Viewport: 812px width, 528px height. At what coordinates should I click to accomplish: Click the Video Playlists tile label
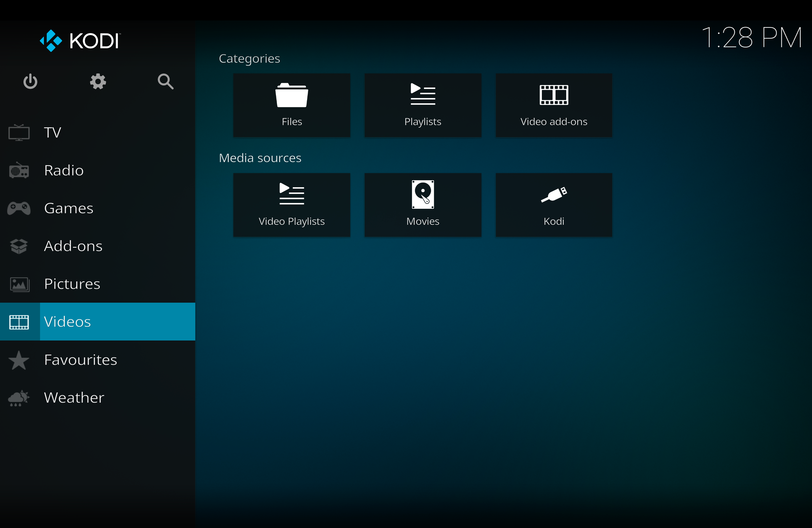tap(292, 222)
